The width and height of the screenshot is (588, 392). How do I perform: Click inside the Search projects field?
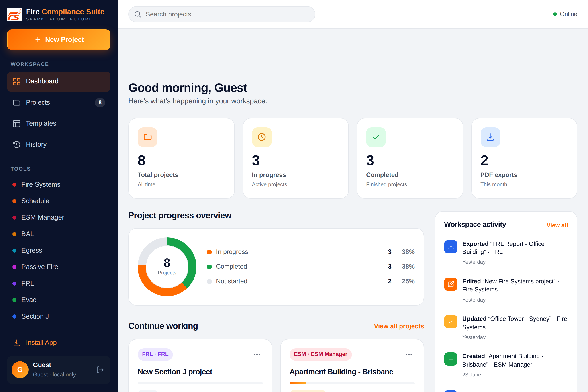222,14
